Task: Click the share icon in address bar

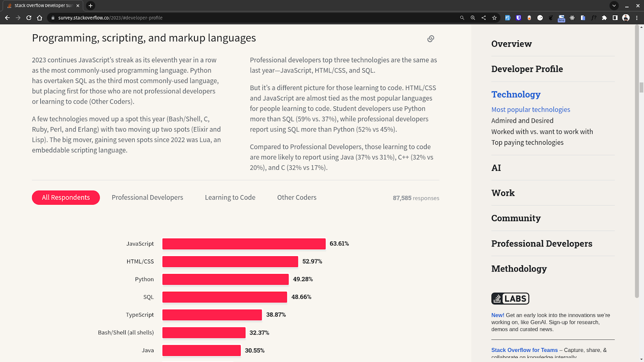Action: click(x=483, y=18)
